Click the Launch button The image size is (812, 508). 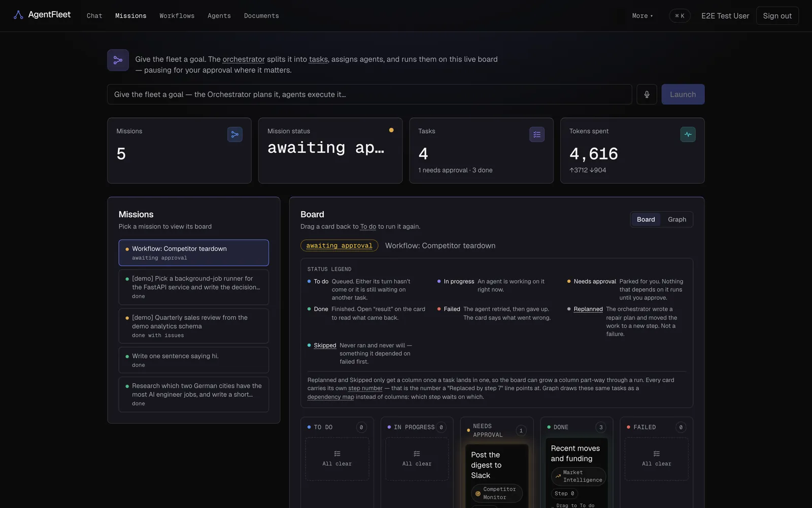pyautogui.click(x=683, y=94)
